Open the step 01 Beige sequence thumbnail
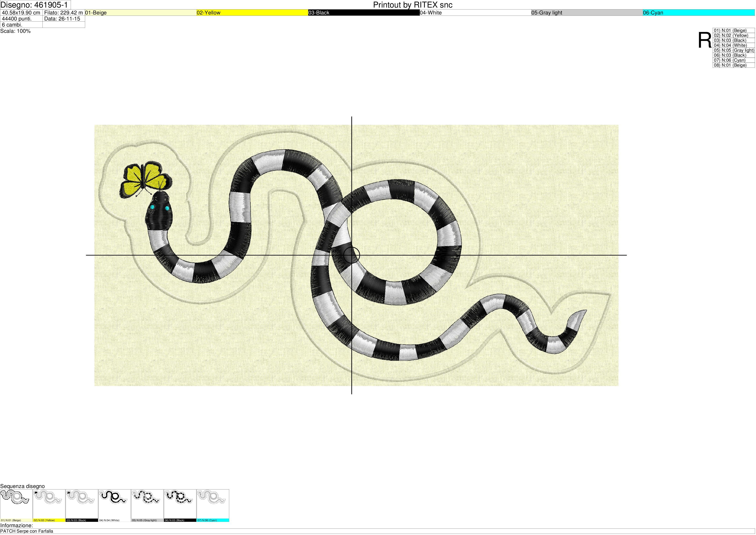756x535 pixels. pos(16,506)
